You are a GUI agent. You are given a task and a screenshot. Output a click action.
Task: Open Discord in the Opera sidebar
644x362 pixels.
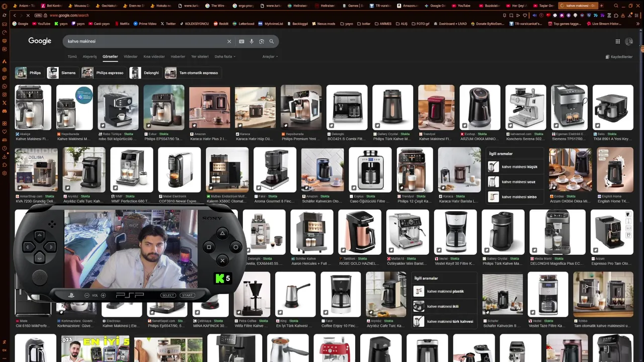click(x=5, y=111)
